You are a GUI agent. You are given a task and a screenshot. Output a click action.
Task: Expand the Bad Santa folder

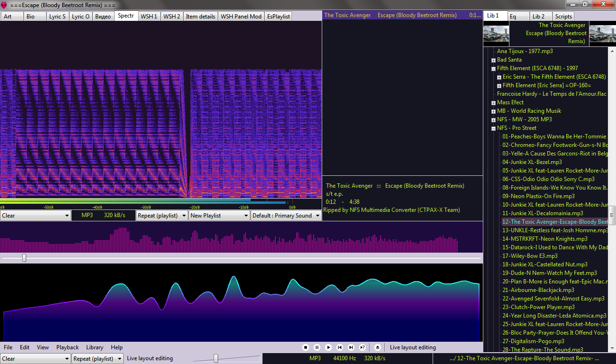pyautogui.click(x=493, y=60)
